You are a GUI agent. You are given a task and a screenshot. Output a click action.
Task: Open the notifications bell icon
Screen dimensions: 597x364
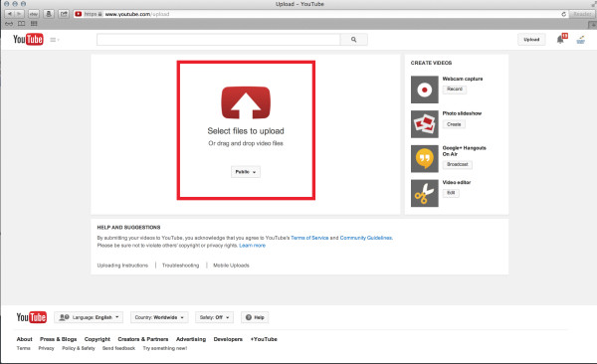click(x=560, y=39)
